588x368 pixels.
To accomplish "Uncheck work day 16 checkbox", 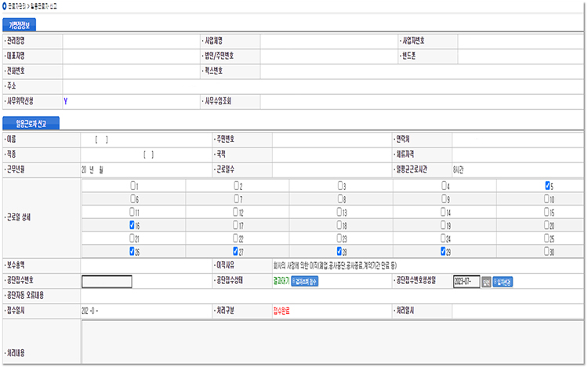I will pos(133,225).
